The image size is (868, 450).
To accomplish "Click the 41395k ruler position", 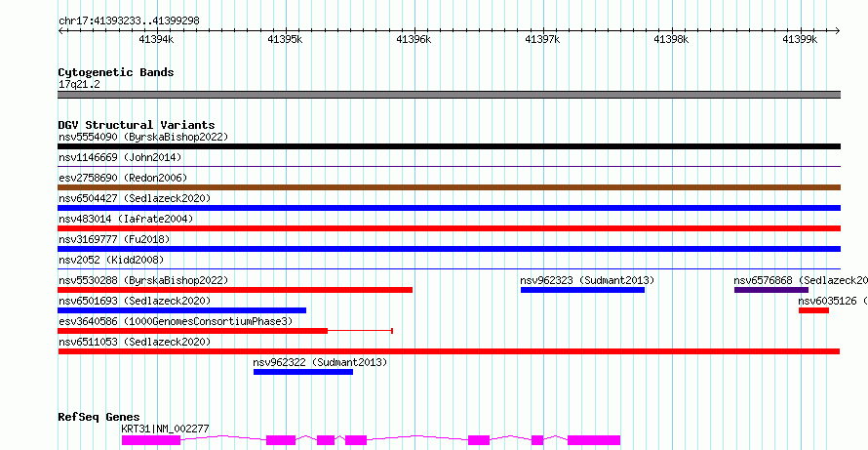I will point(285,39).
